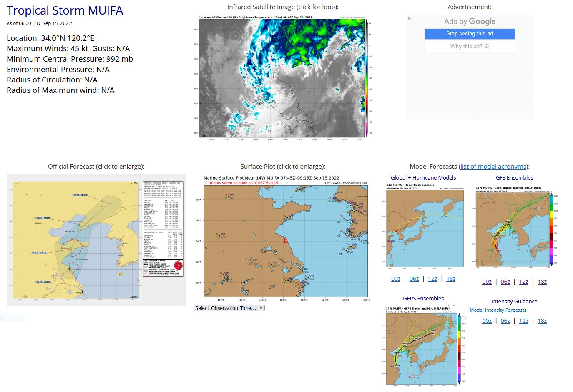The height and width of the screenshot is (392, 573).
Task: Enlarge the Official Forecast track map
Action: click(x=96, y=240)
